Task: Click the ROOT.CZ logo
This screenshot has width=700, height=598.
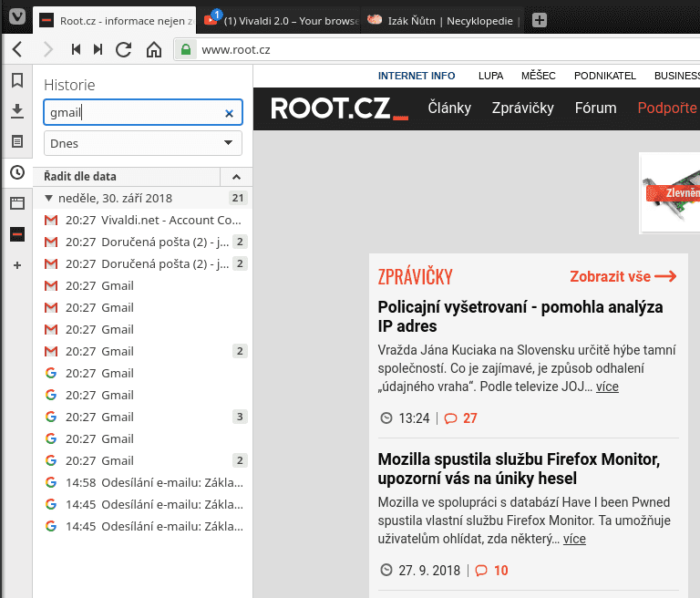Action: click(x=339, y=108)
